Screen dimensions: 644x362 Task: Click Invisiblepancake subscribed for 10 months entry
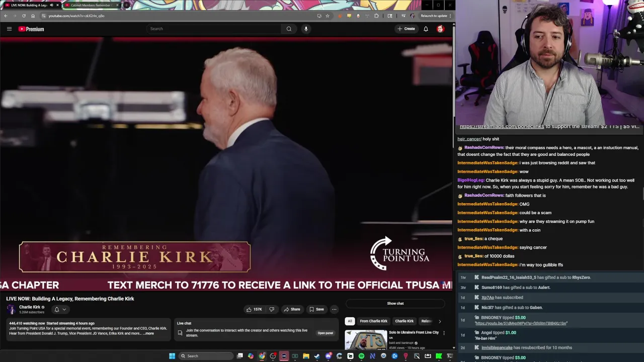pos(550,347)
